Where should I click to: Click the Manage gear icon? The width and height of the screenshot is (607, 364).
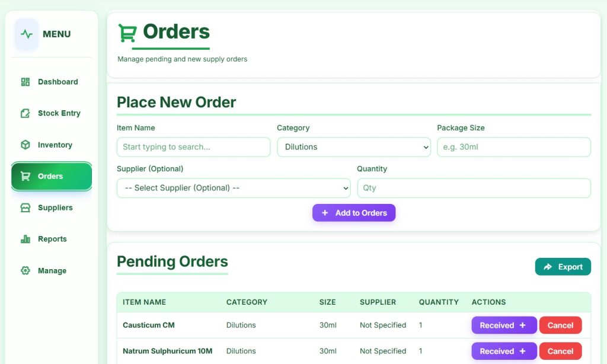click(x=25, y=270)
